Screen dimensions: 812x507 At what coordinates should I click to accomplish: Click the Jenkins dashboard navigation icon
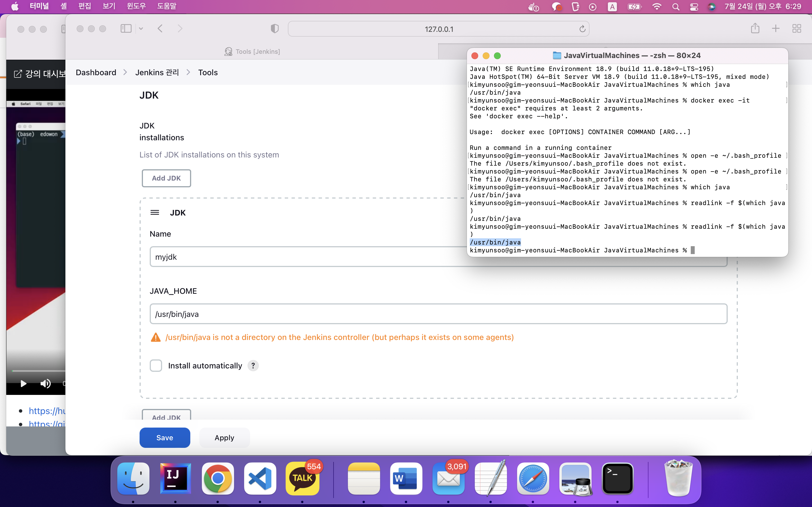(96, 72)
